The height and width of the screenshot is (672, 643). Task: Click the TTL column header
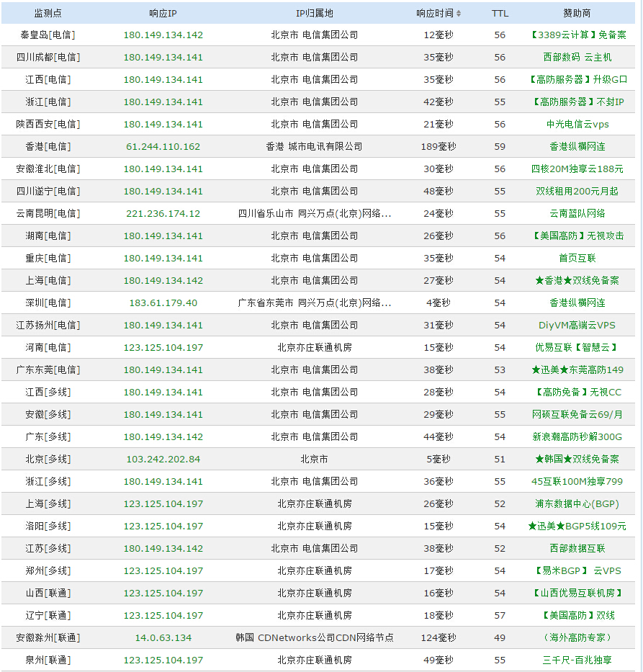(x=500, y=13)
